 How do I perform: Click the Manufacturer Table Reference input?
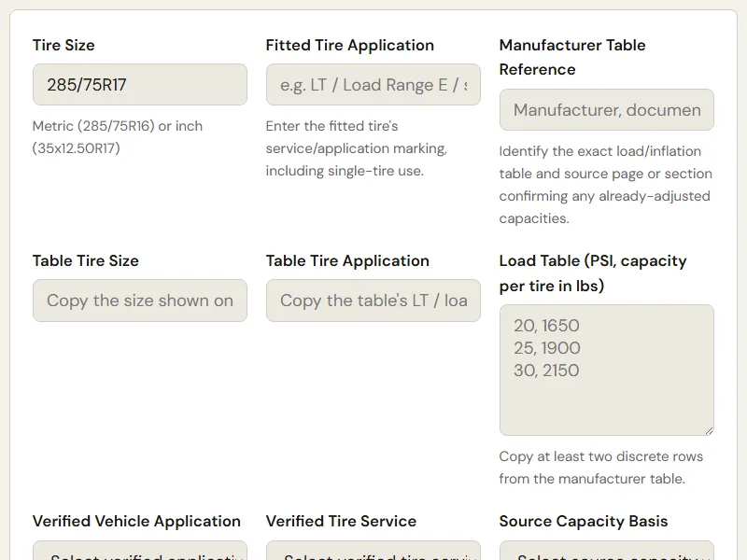point(606,110)
